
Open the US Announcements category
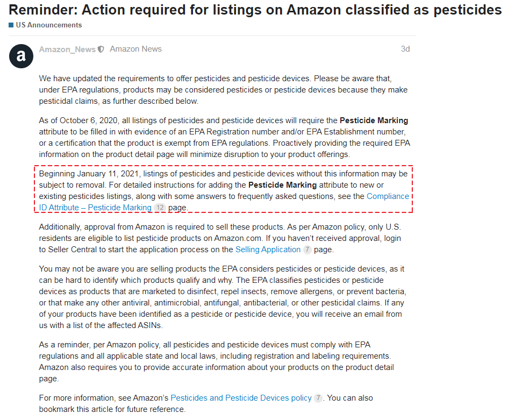pos(48,25)
